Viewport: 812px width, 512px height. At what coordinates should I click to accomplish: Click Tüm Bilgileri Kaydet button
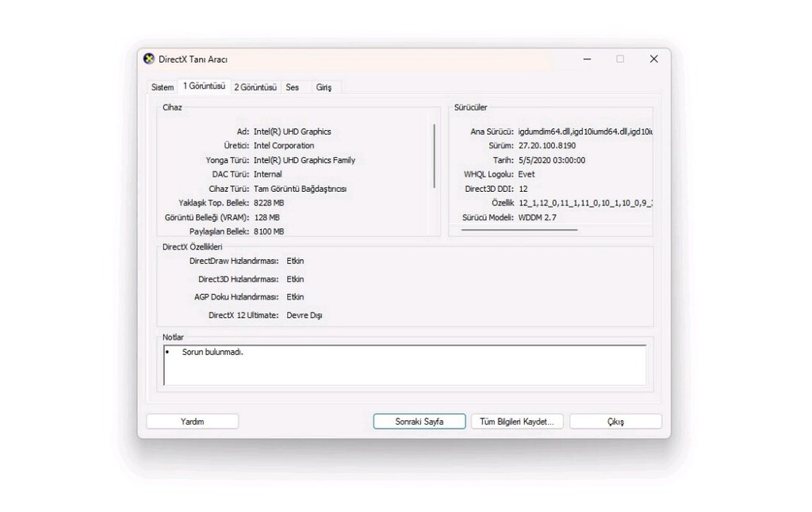point(517,422)
